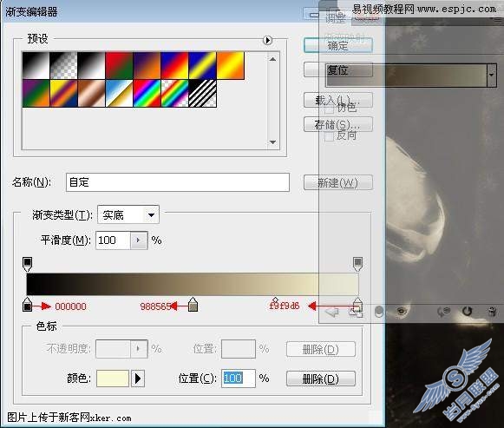This screenshot has width=504, height=428.
Task: Toggle the 反向 reverse checkbox
Action: pyautogui.click(x=329, y=136)
